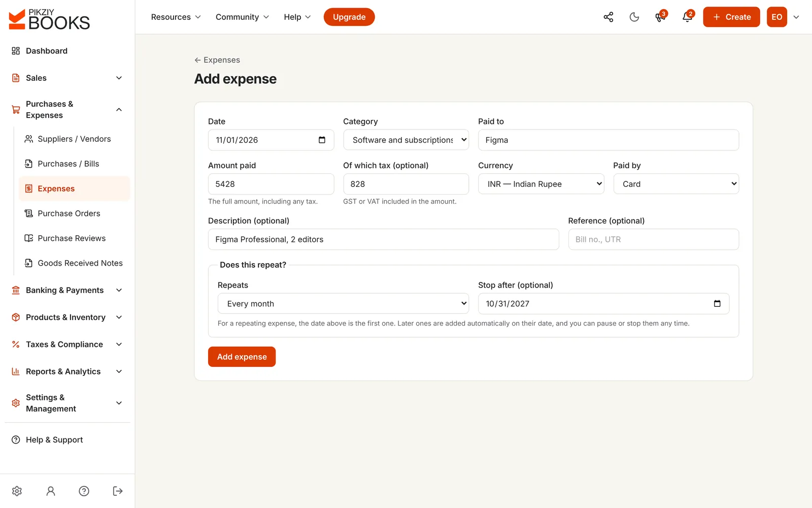
Task: Click the help question mark icon at sidebar bottom
Action: pos(84,491)
